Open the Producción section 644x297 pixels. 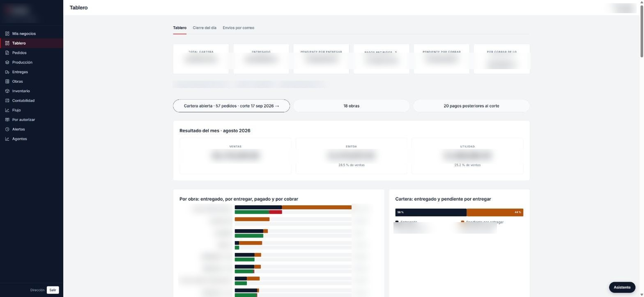[32, 63]
